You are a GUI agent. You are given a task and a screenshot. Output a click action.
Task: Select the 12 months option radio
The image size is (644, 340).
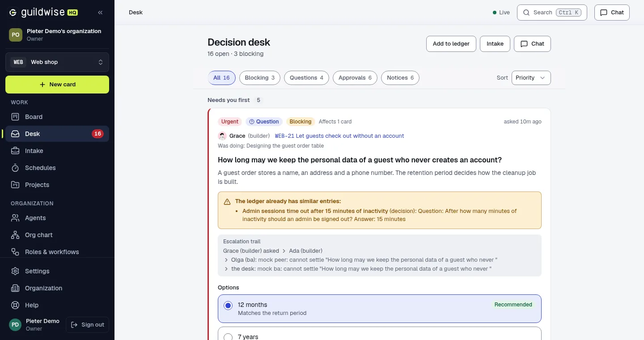pyautogui.click(x=228, y=306)
